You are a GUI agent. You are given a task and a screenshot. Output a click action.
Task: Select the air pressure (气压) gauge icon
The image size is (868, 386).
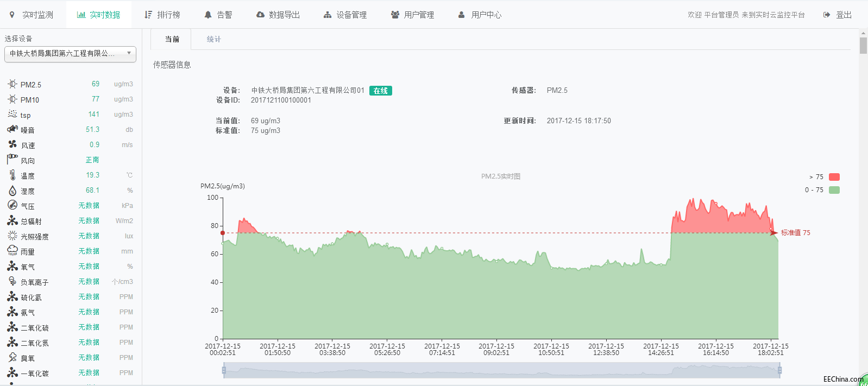(x=12, y=205)
